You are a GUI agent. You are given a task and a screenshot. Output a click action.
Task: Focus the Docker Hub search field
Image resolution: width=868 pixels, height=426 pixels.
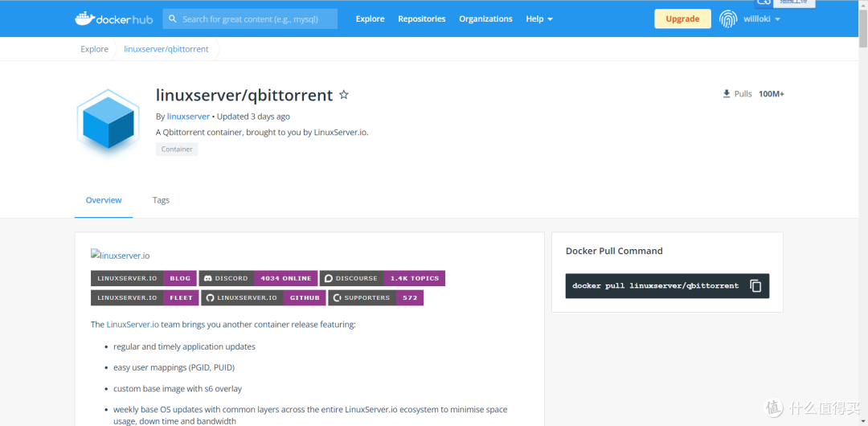tap(250, 18)
